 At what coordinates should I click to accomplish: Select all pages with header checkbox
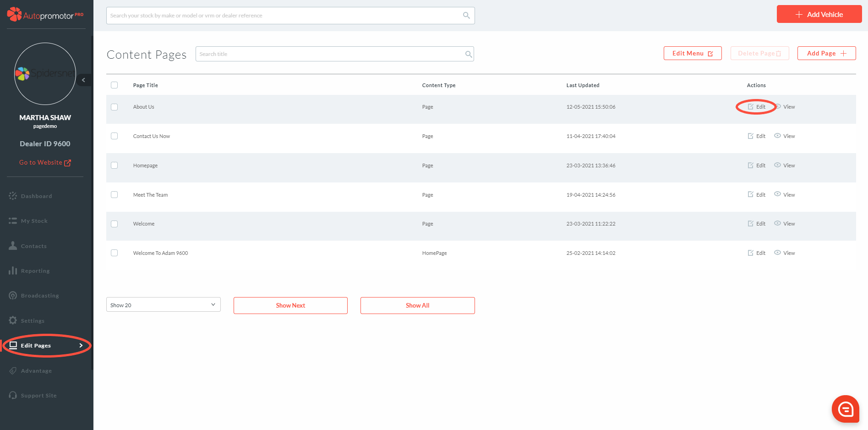point(115,85)
